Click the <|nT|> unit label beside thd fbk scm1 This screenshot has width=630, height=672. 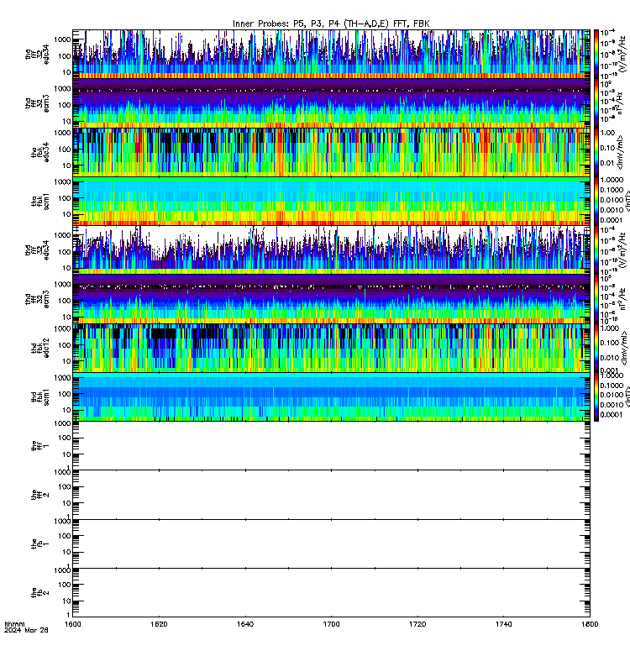[x=627, y=396]
